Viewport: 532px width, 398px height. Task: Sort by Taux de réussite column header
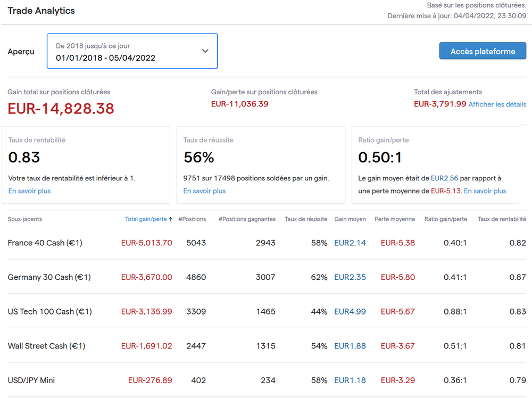click(x=306, y=219)
